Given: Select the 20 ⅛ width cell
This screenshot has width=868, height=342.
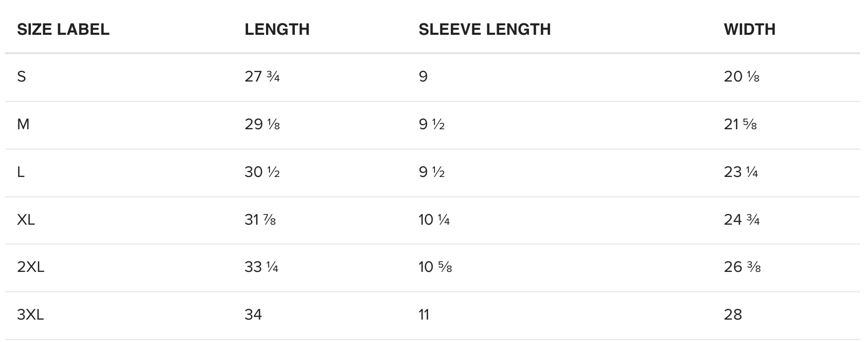Looking at the screenshot, I should point(742,77).
